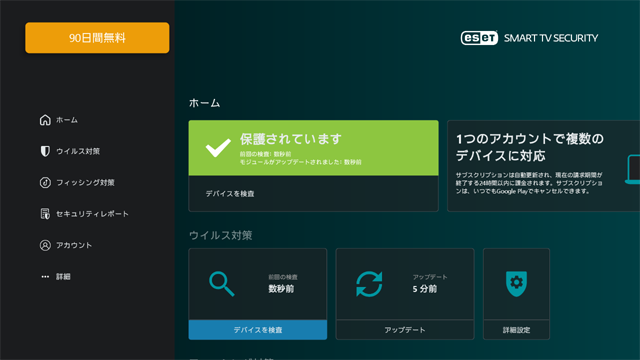Select デバイスを検査 under protected status
The image size is (640, 360).
pos(313,193)
